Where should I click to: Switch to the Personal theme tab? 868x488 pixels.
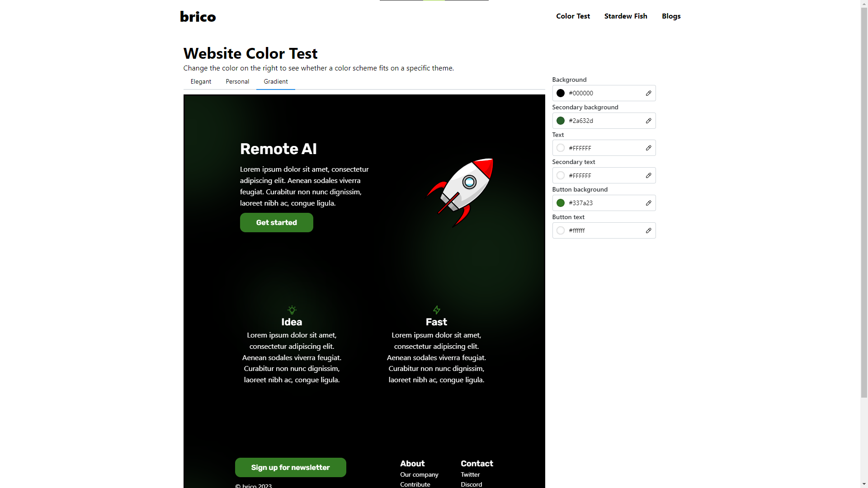(x=237, y=82)
